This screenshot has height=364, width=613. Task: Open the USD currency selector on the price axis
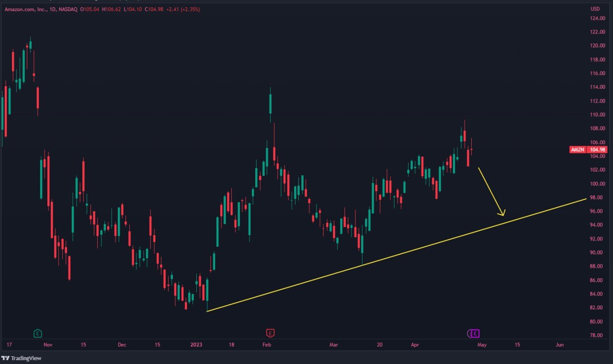point(595,9)
